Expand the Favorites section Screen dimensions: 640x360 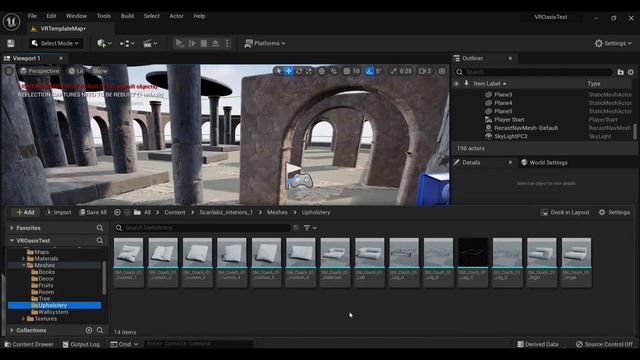point(11,228)
